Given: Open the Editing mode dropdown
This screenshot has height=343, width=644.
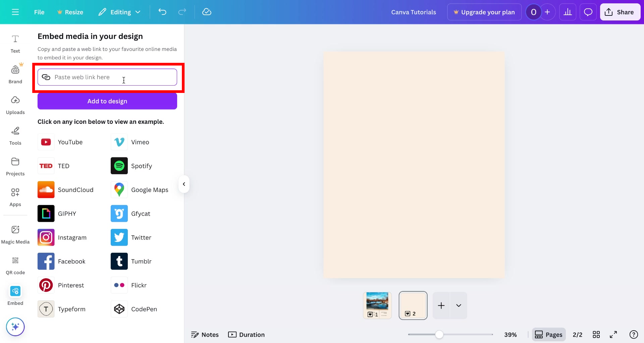Looking at the screenshot, I should click(x=119, y=12).
